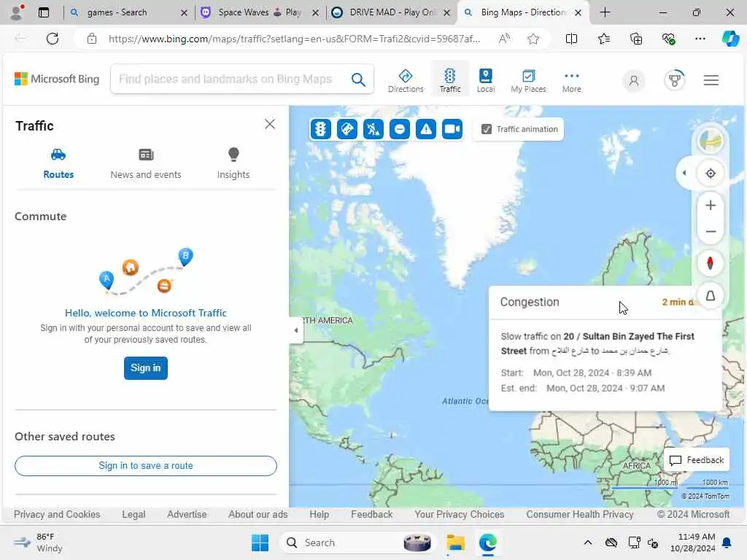
Task: Toggle construction worker icon on map toolbar
Action: [x=373, y=129]
